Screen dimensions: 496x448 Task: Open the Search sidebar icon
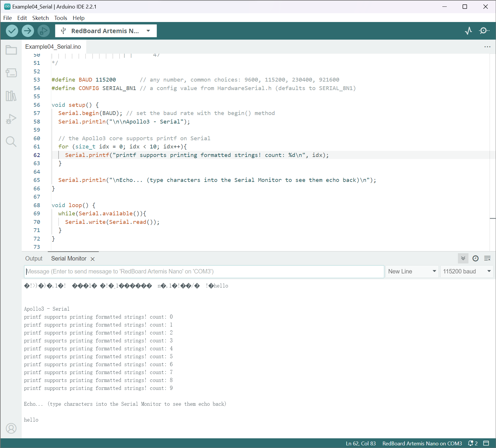coord(11,142)
